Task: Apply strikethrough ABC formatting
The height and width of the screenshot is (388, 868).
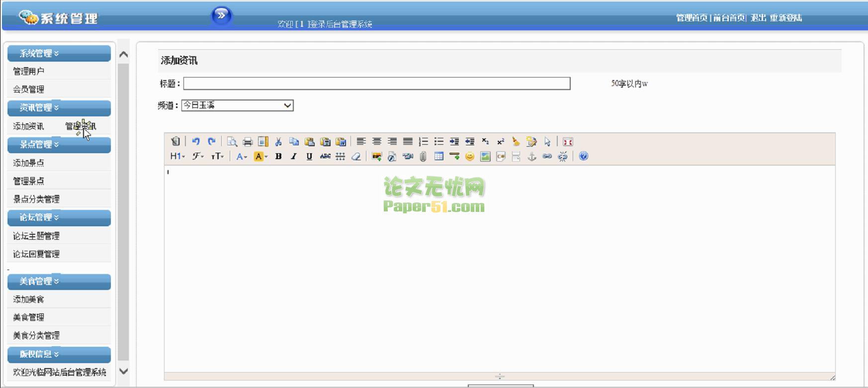Action: click(325, 156)
